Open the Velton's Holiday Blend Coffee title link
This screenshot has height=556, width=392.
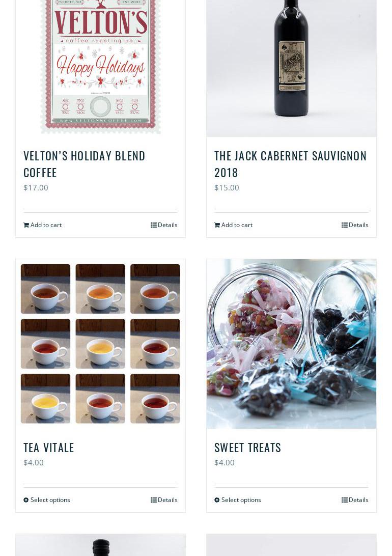[85, 164]
